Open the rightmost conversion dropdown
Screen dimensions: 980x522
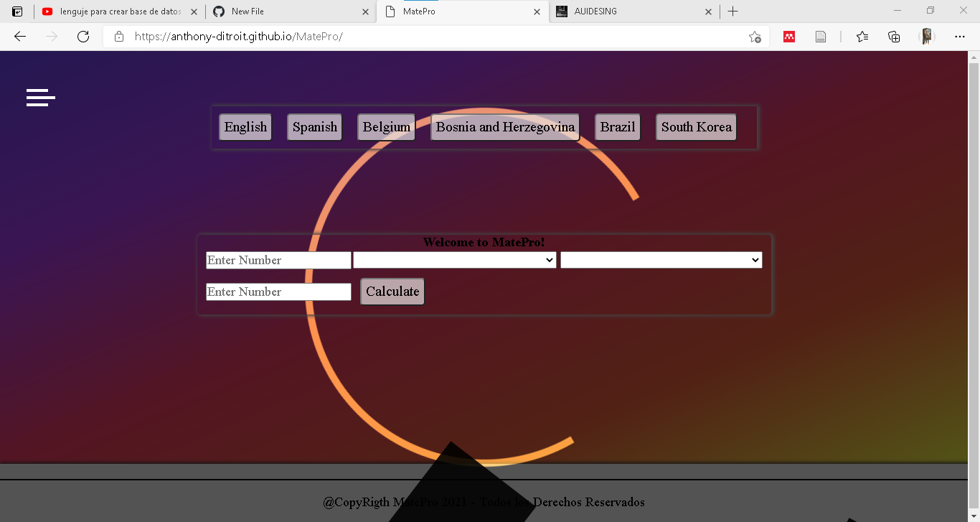[x=661, y=260]
